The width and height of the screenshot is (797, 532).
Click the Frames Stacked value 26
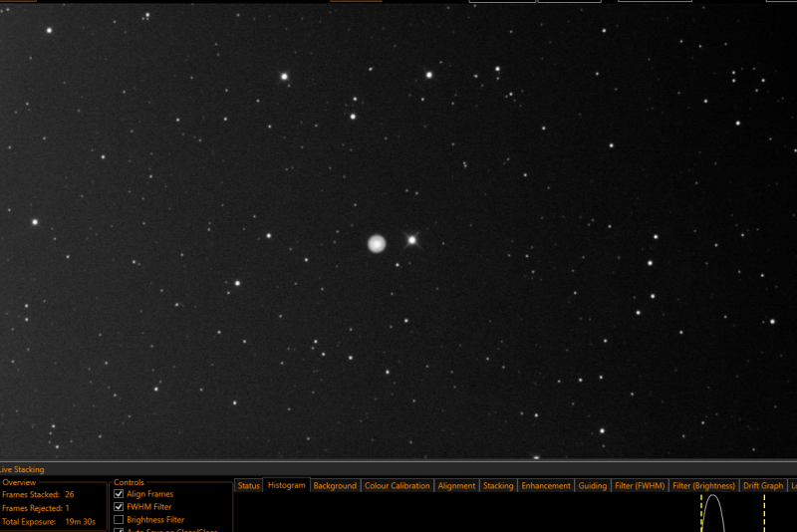tap(70, 494)
